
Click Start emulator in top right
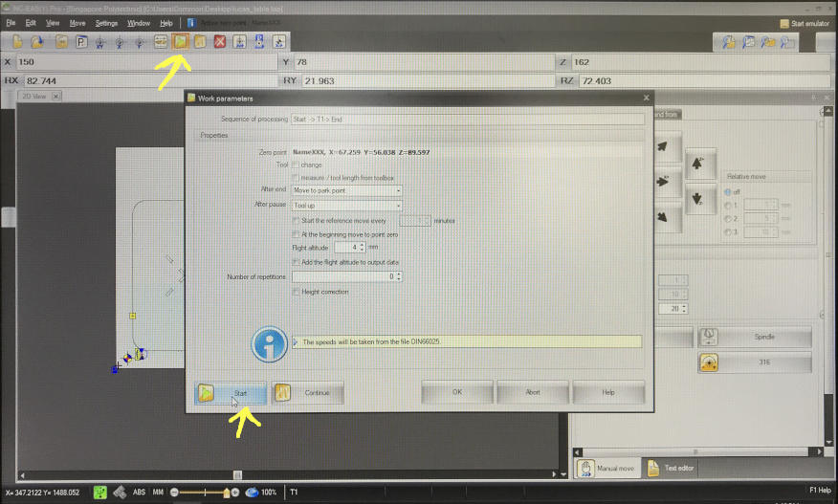805,24
